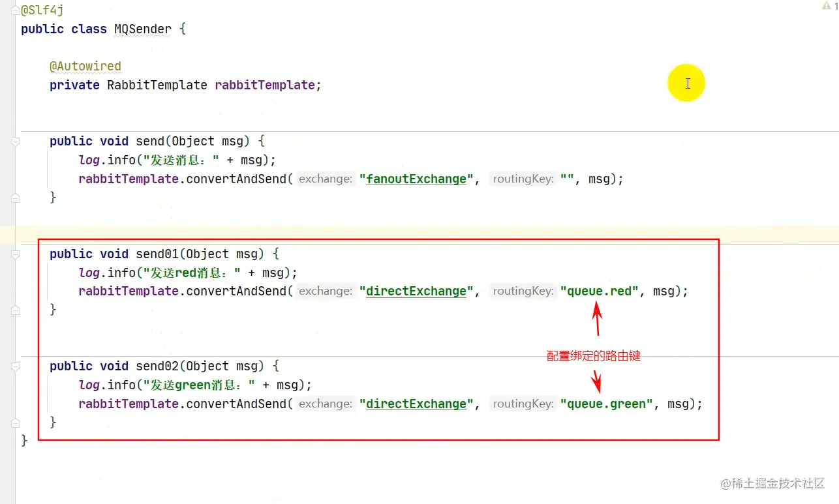Click "directExchange" reference inside send02
839x504 pixels.
point(416,404)
